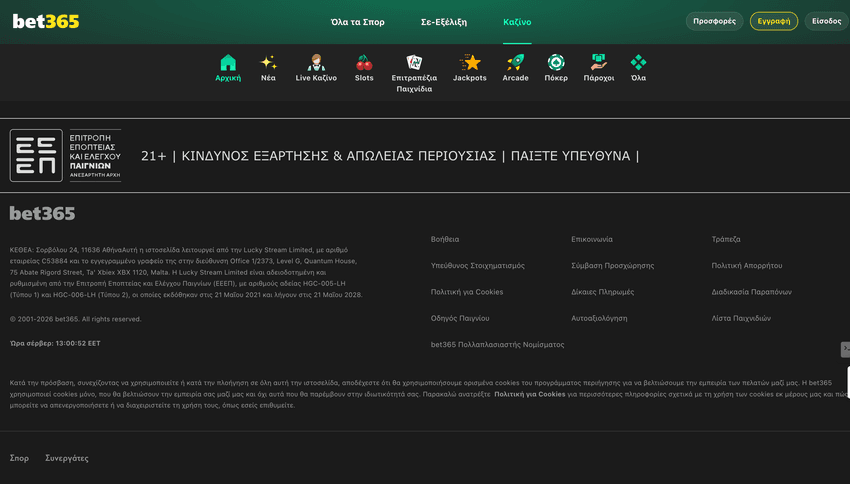Click bold Πολιτική για Cookies in notice
This screenshot has width=850, height=484.
(530, 394)
